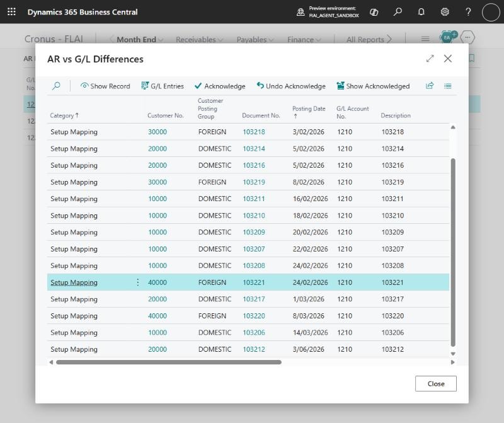Click the Acknowledge action
504x423 pixels.
[x=220, y=86]
